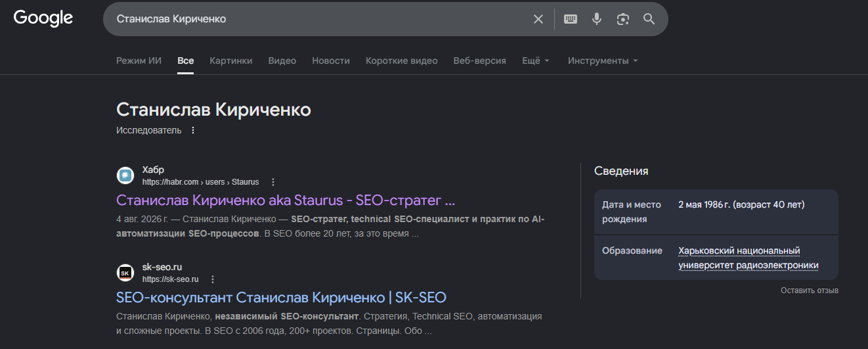Start voice search with microphone icon
868x349 pixels.
point(597,19)
